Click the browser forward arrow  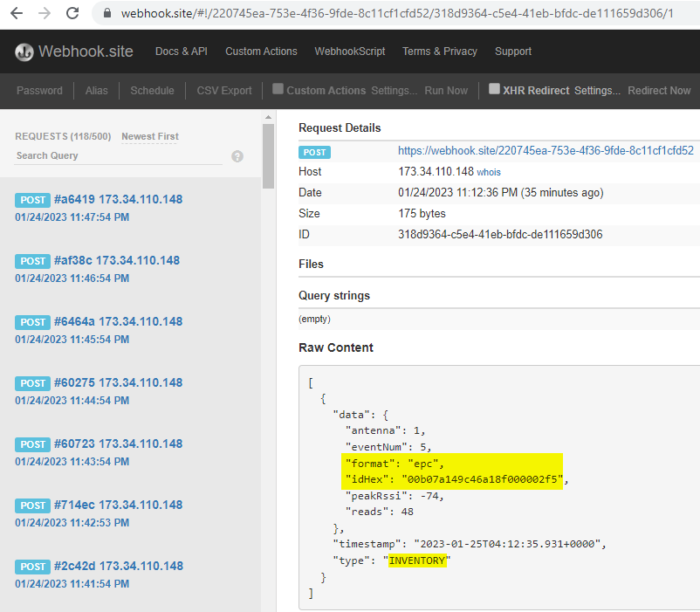(44, 13)
